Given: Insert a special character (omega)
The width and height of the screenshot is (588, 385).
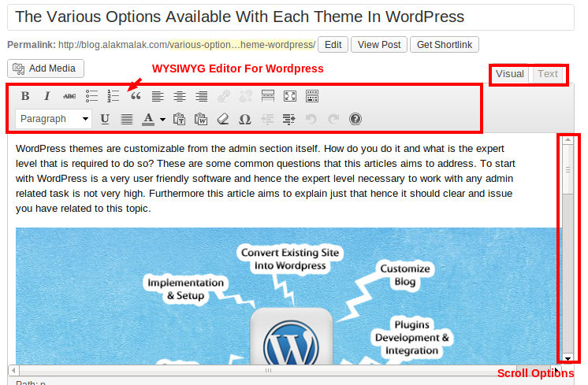Looking at the screenshot, I should pyautogui.click(x=245, y=120).
